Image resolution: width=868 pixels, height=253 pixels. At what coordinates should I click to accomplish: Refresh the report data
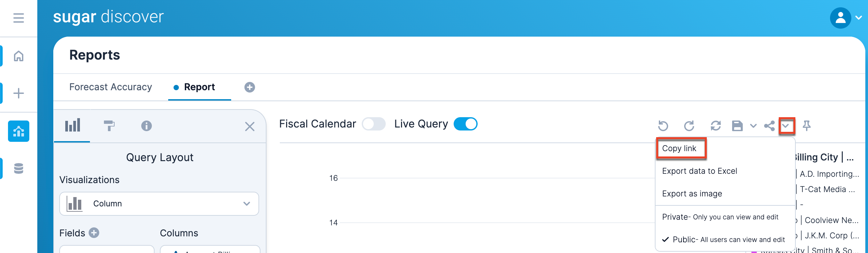pyautogui.click(x=715, y=126)
